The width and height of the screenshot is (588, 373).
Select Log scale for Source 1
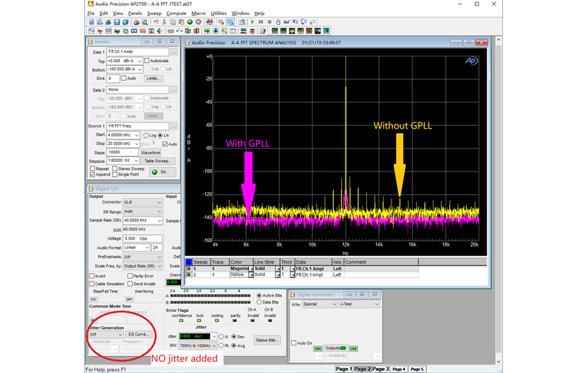click(x=146, y=136)
